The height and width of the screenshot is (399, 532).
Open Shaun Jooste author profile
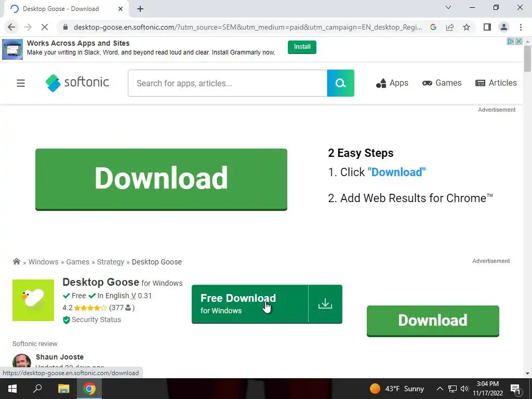click(60, 357)
